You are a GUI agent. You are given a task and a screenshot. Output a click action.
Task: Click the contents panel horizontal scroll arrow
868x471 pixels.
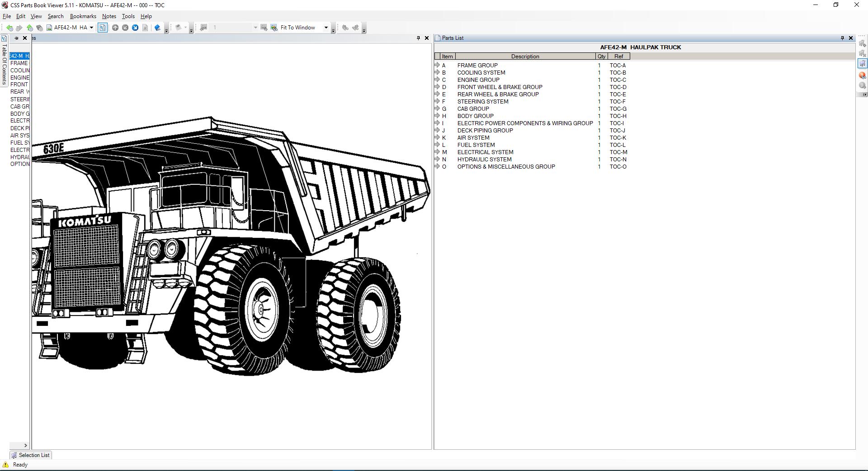click(x=25, y=446)
